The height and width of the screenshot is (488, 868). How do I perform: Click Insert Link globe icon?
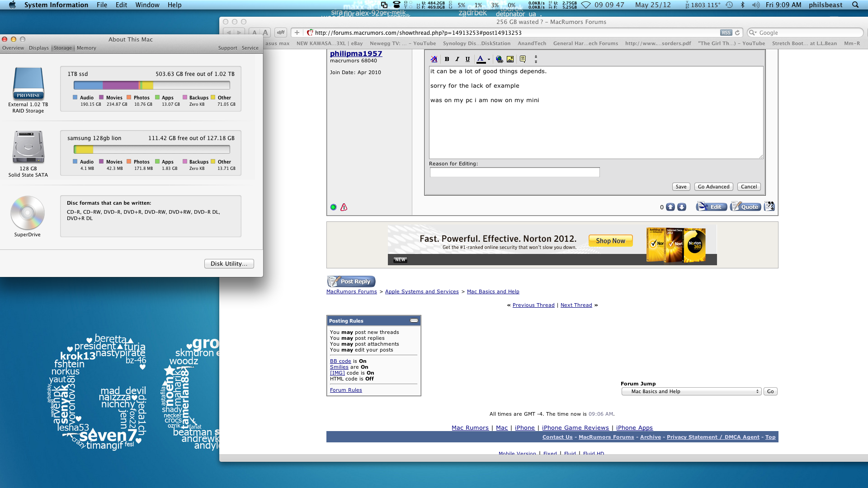click(x=500, y=59)
